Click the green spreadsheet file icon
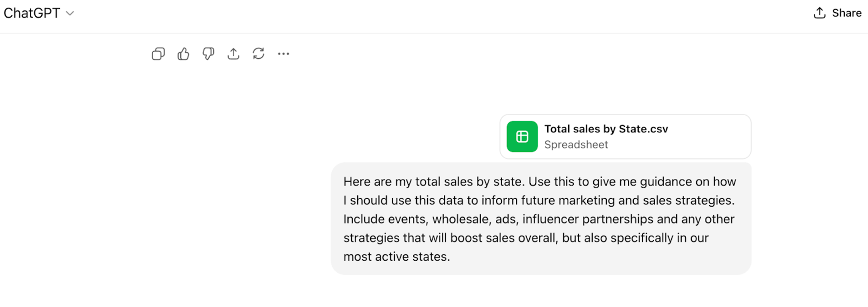This screenshot has width=868, height=307. (x=522, y=136)
